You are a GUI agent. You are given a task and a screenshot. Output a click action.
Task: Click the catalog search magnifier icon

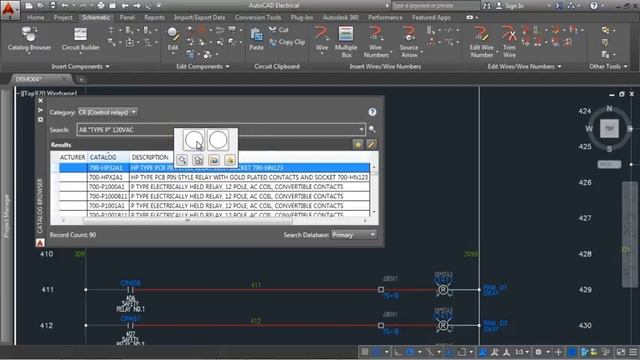click(x=372, y=129)
